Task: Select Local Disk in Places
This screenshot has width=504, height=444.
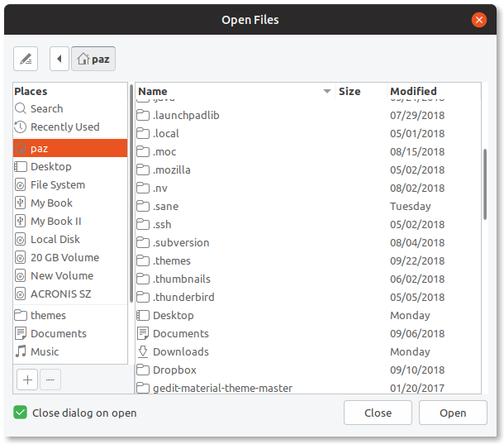Action: point(70,240)
